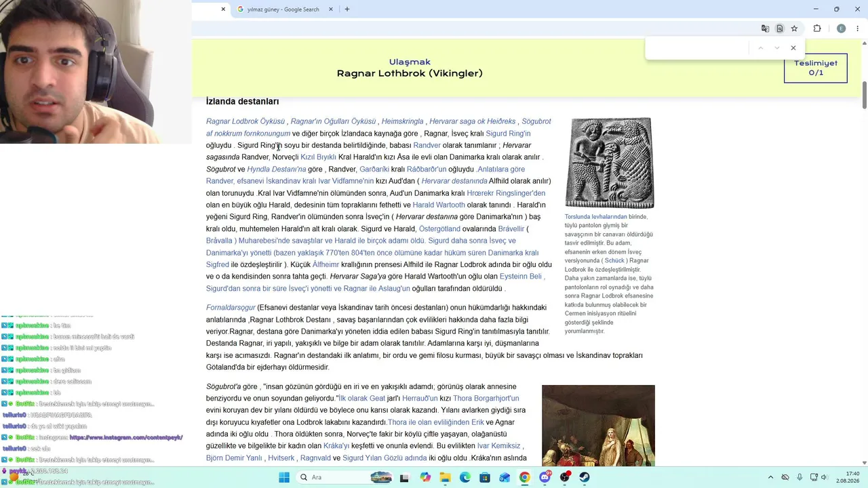Open the Chrome three-dot menu
The width and height of the screenshot is (868, 488).
pos(858,28)
